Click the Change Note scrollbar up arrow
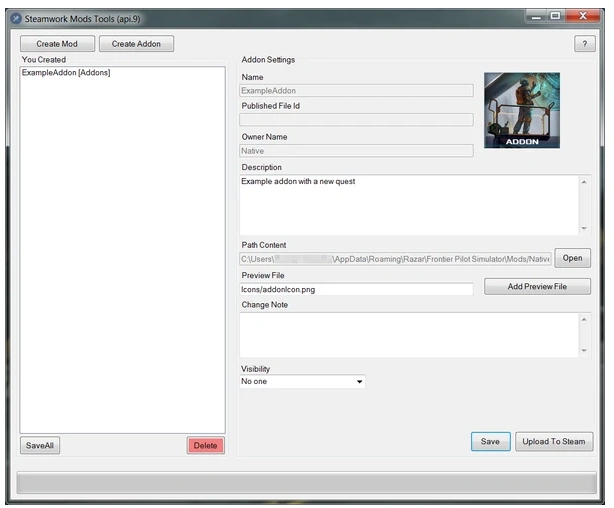Image resolution: width=614 pixels, height=508 pixels. coord(584,320)
